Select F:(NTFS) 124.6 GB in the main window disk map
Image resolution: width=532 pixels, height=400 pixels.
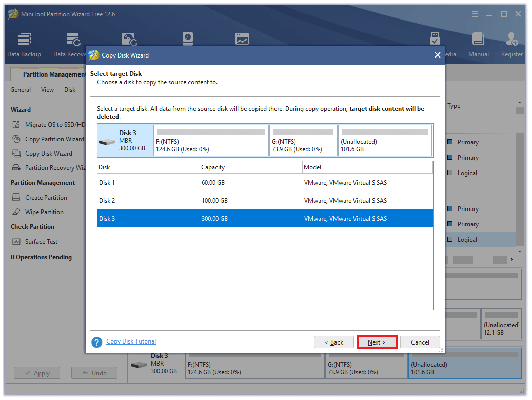254,366
